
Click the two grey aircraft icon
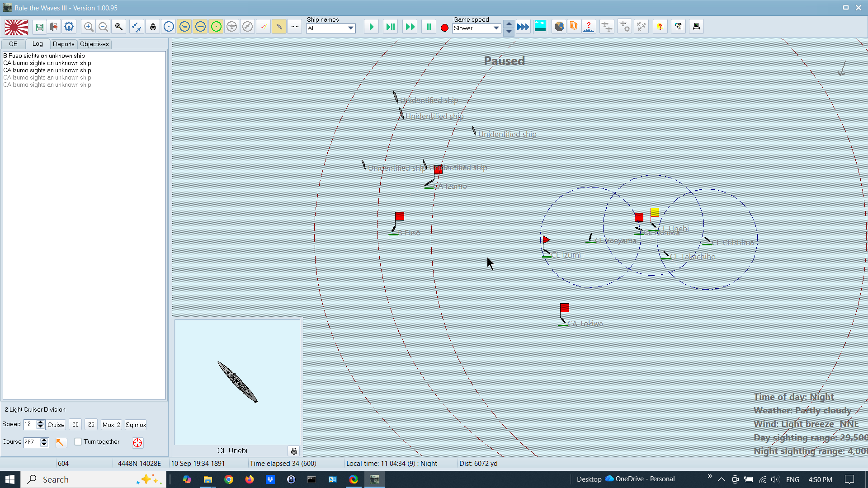tap(607, 27)
